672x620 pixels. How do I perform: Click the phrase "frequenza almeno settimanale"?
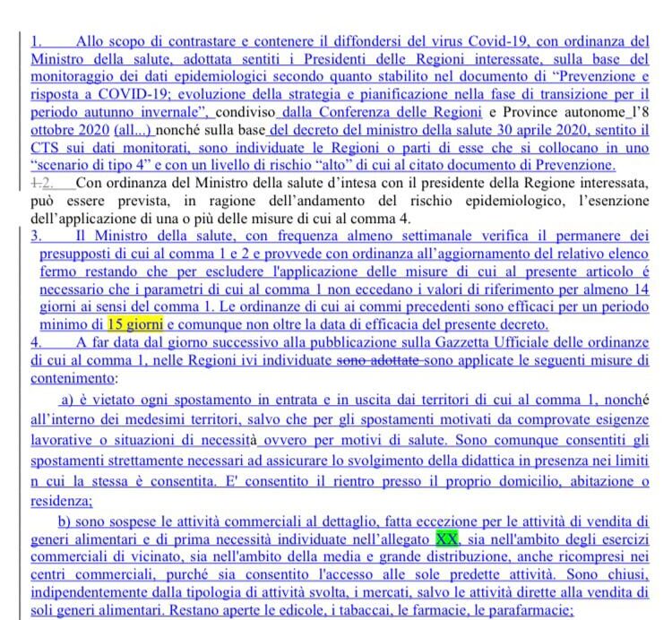(x=375, y=236)
